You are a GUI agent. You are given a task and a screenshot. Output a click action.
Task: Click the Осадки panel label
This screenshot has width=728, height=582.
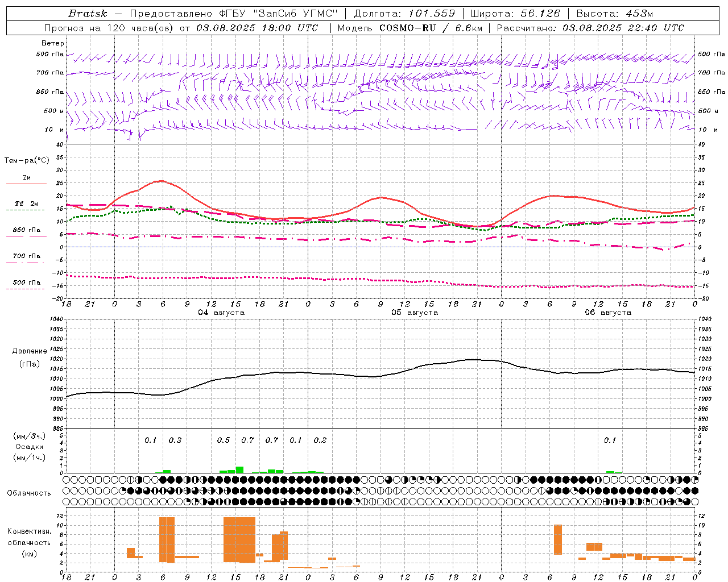click(x=30, y=447)
